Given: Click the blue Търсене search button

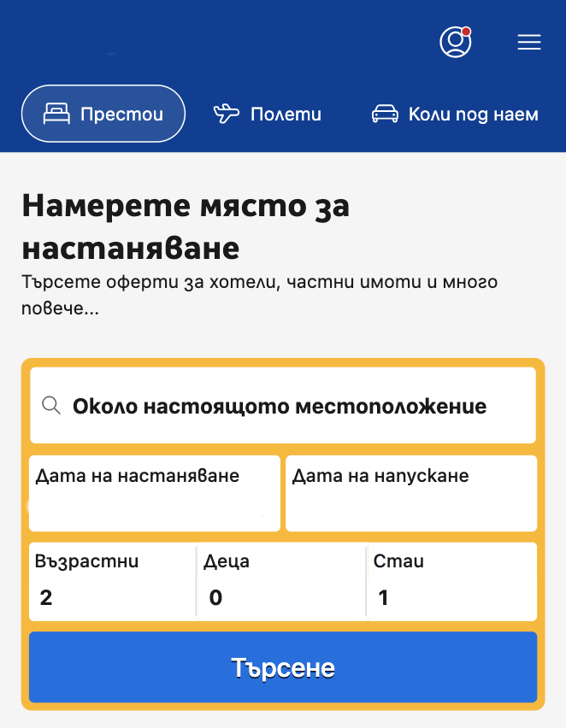Looking at the screenshot, I should pos(283,667).
